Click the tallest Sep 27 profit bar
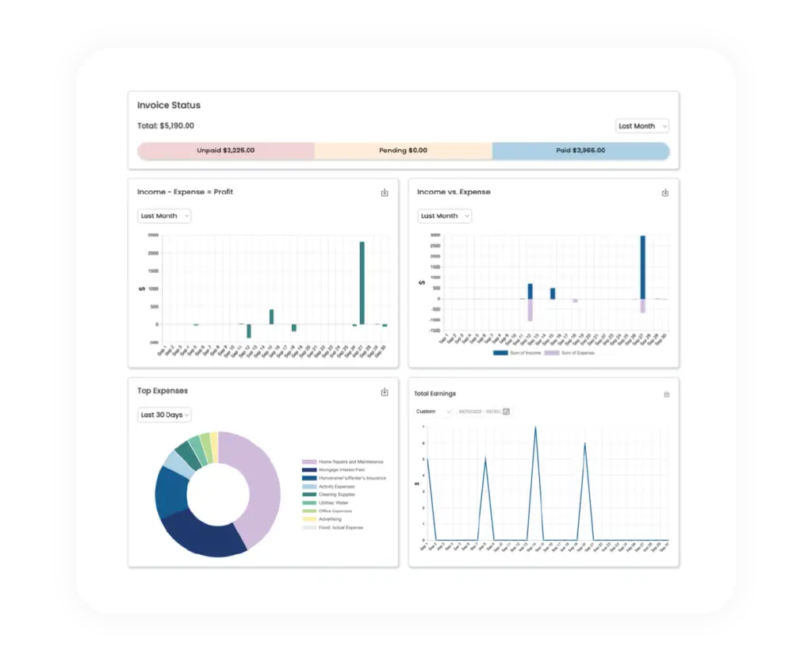Image resolution: width=812 pixels, height=662 pixels. pyautogui.click(x=362, y=282)
